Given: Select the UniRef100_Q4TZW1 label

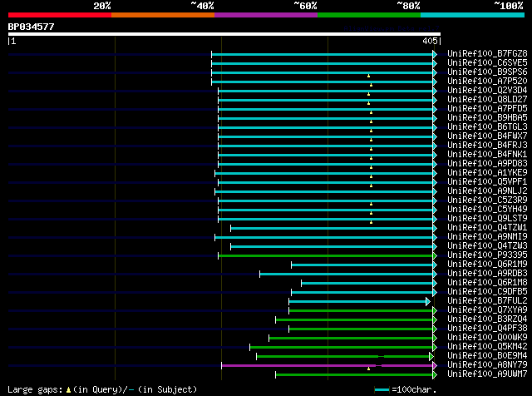Looking at the screenshot, I should (487, 228).
